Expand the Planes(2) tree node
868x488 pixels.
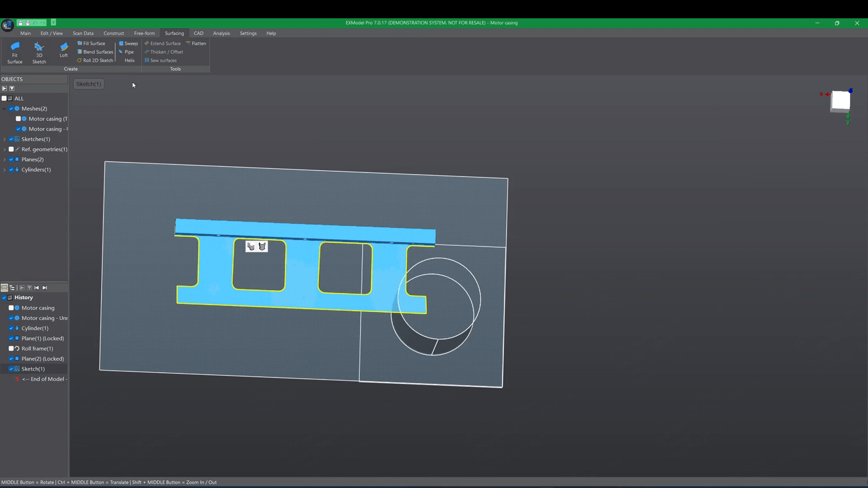pos(4,159)
